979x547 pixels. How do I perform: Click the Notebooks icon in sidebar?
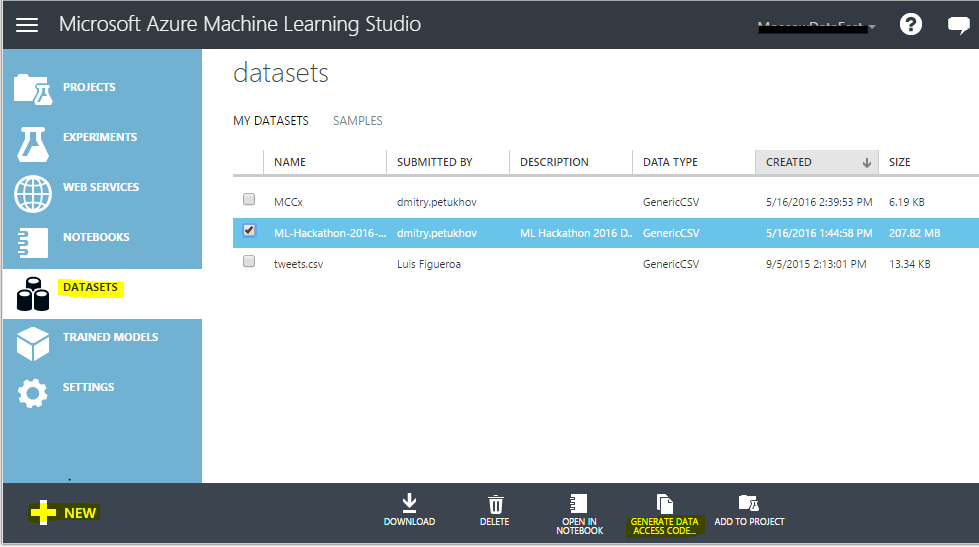coord(32,243)
